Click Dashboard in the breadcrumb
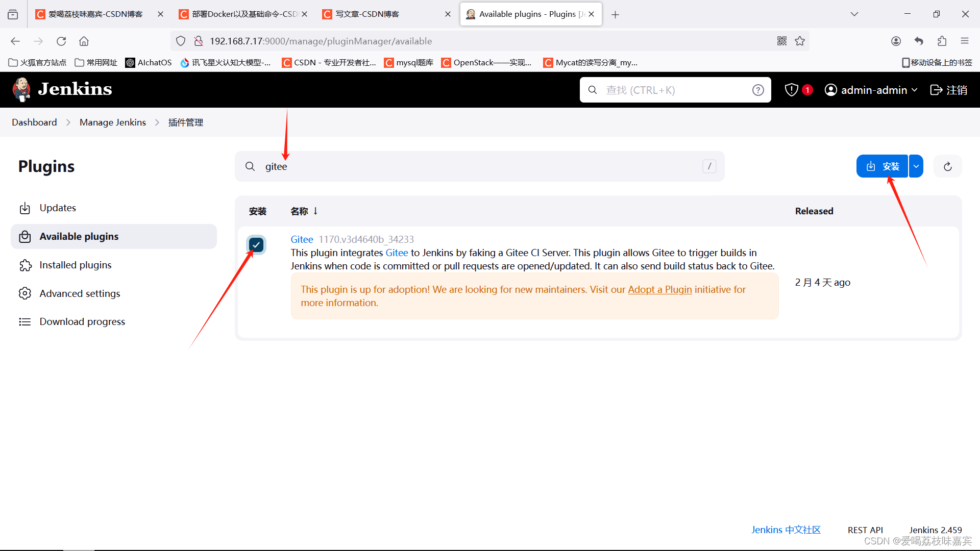 (34, 122)
